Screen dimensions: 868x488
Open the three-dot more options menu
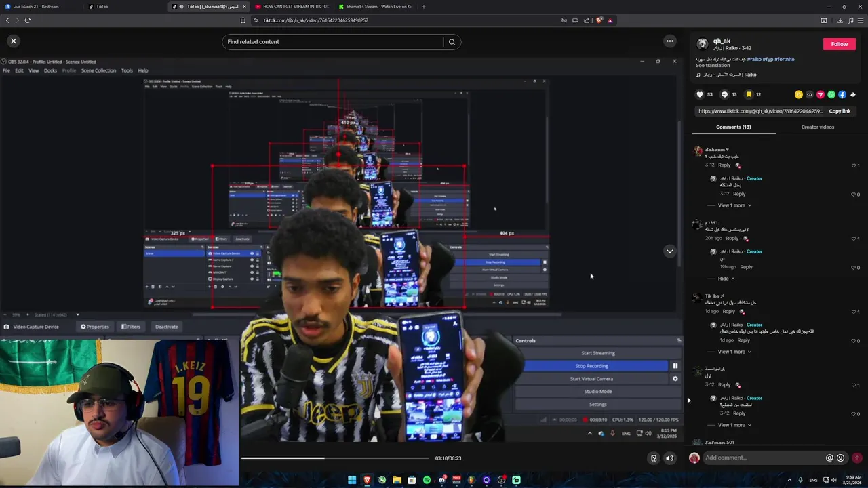669,41
